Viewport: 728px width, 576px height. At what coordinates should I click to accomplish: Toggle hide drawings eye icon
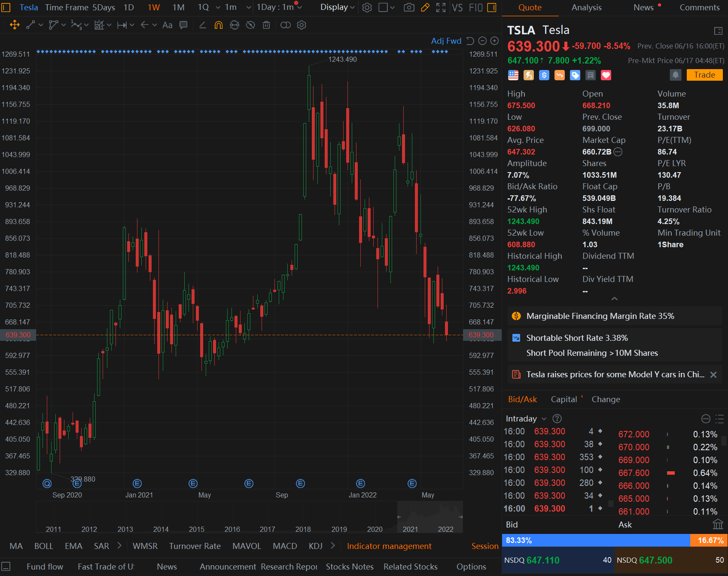coord(250,25)
